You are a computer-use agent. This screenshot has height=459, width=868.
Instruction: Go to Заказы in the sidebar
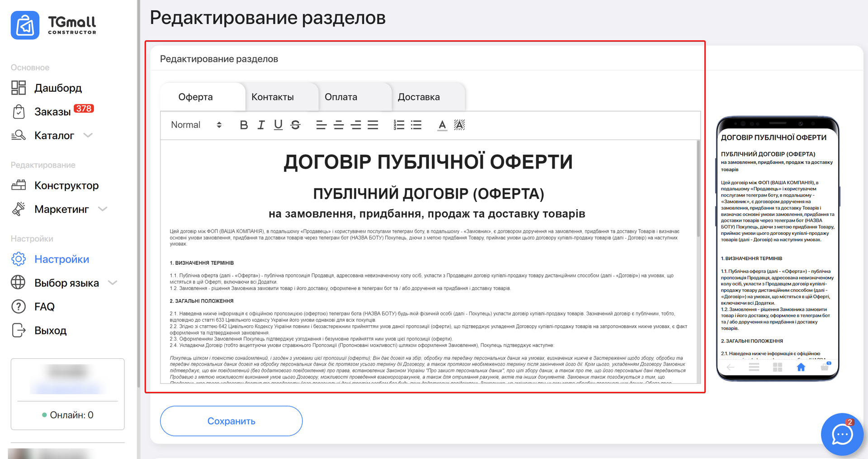point(52,112)
